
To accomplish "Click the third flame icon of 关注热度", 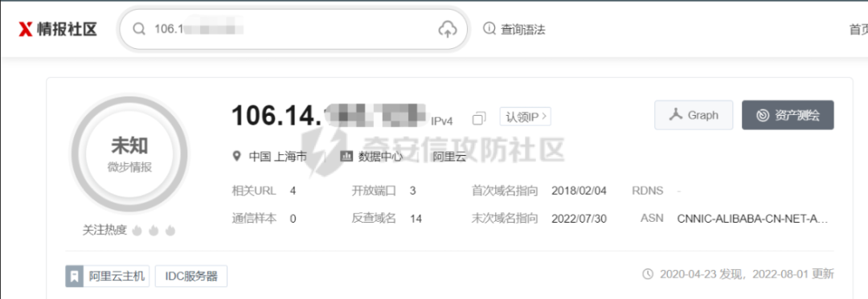I will coord(170,231).
